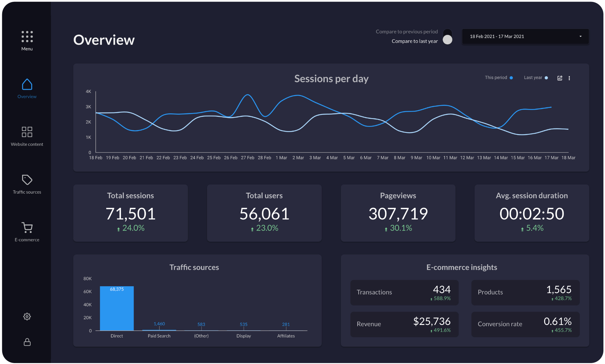The height and width of the screenshot is (364, 605).
Task: Open chart settings icon on Sessions per day
Action: coord(559,78)
